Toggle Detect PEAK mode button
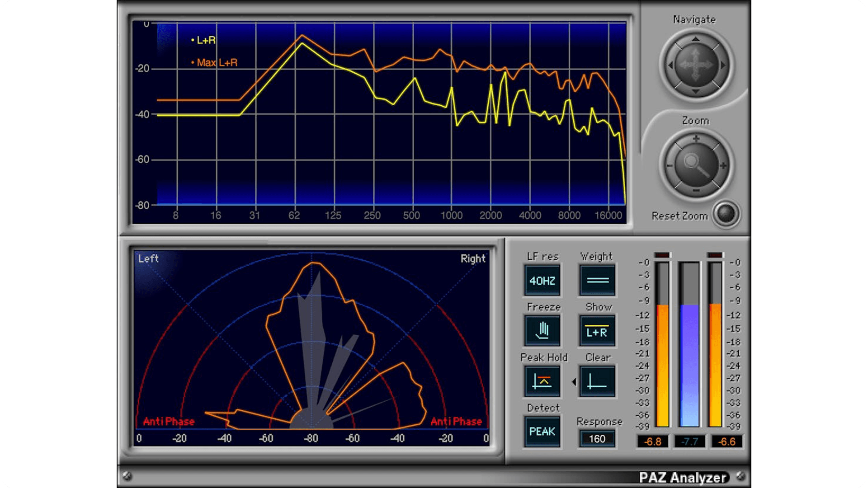Viewport: 868px width, 488px height. [x=542, y=432]
